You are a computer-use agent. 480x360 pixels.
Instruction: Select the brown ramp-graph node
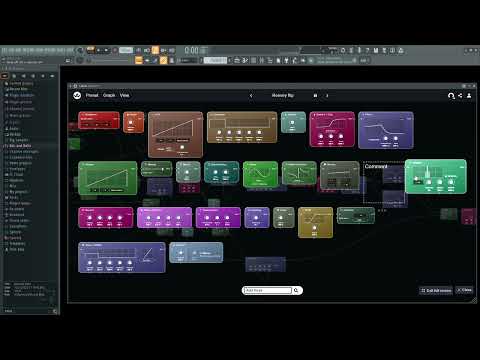point(175,134)
